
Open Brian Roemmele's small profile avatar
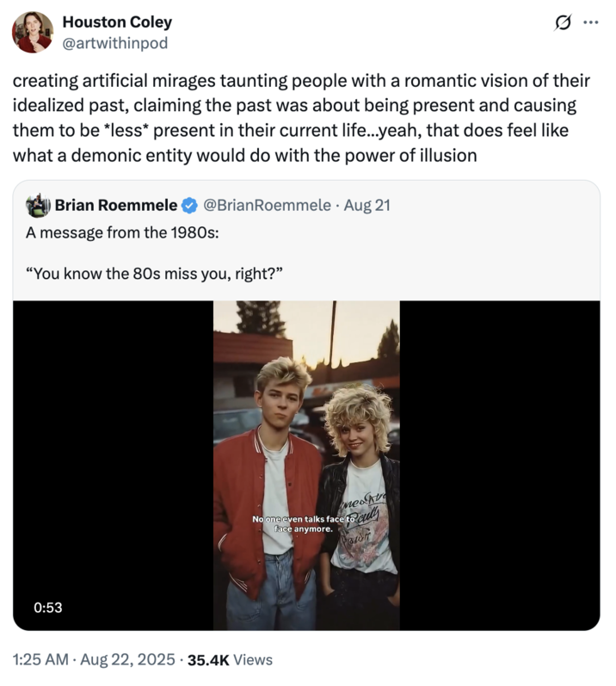tap(39, 205)
